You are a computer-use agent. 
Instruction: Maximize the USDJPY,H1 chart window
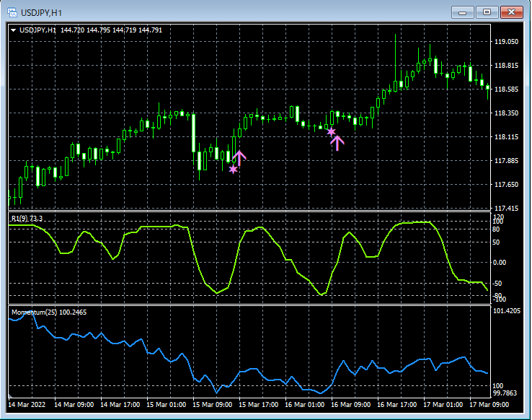coord(487,12)
